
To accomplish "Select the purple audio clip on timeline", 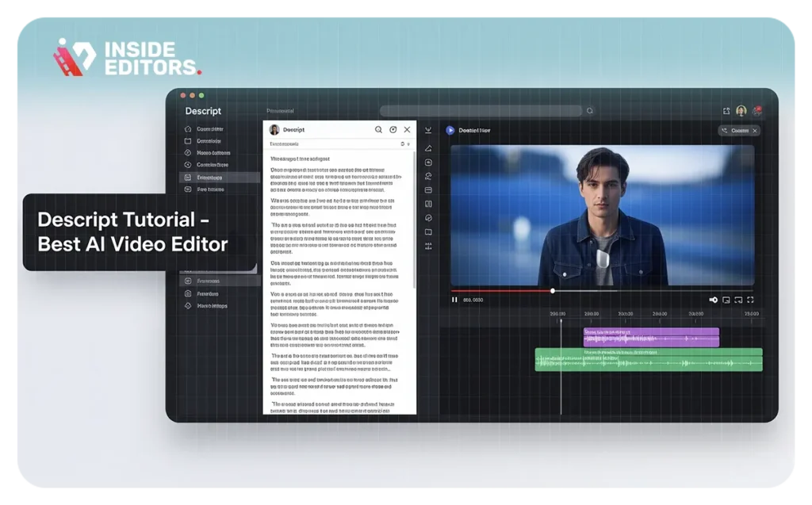I will point(651,337).
